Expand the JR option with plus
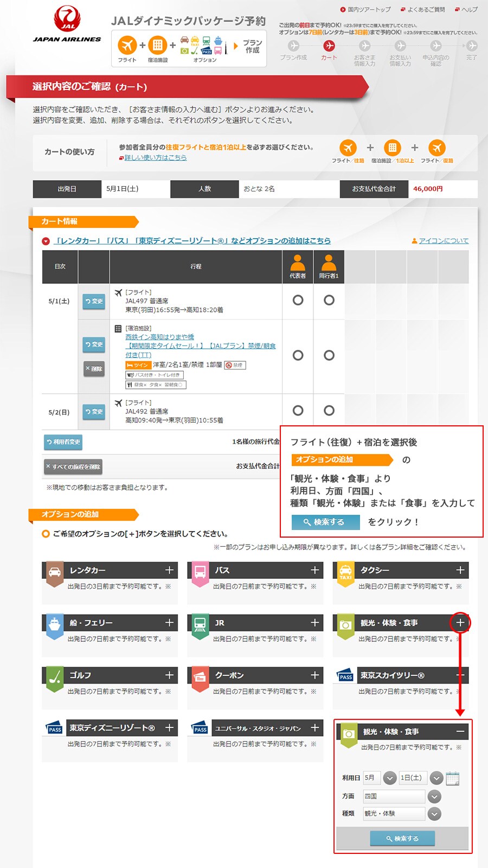The width and height of the screenshot is (488, 868). 314,623
